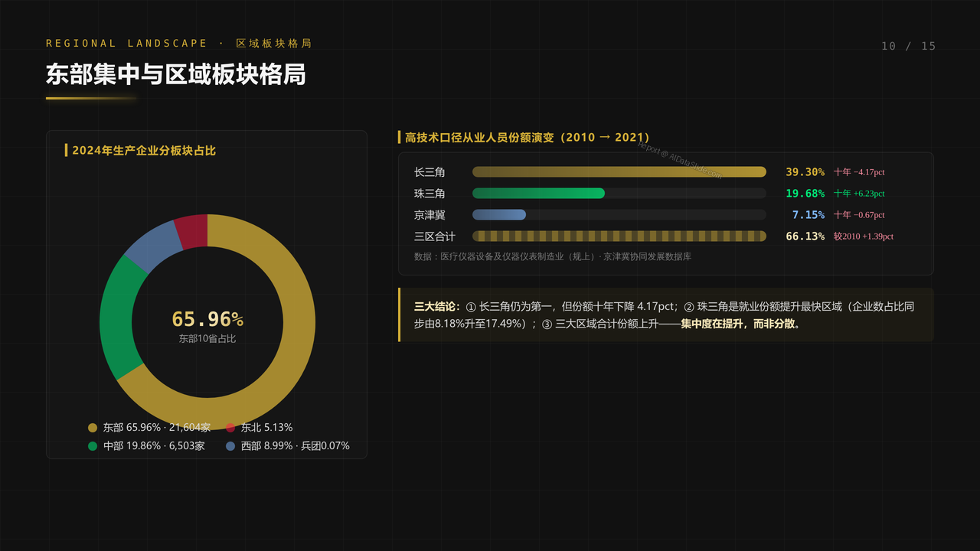The image size is (980, 551).
Task: Click the 京津冀 row label
Action: [430, 215]
